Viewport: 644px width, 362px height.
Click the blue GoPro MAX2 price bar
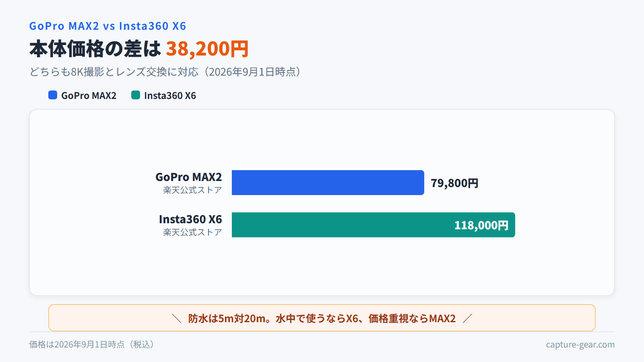point(328,183)
